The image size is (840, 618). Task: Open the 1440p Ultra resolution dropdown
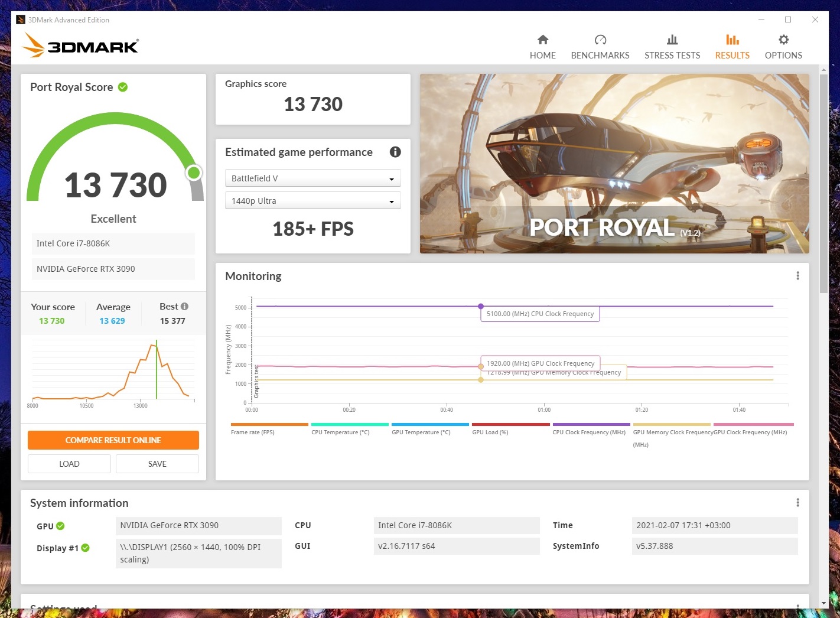(312, 200)
